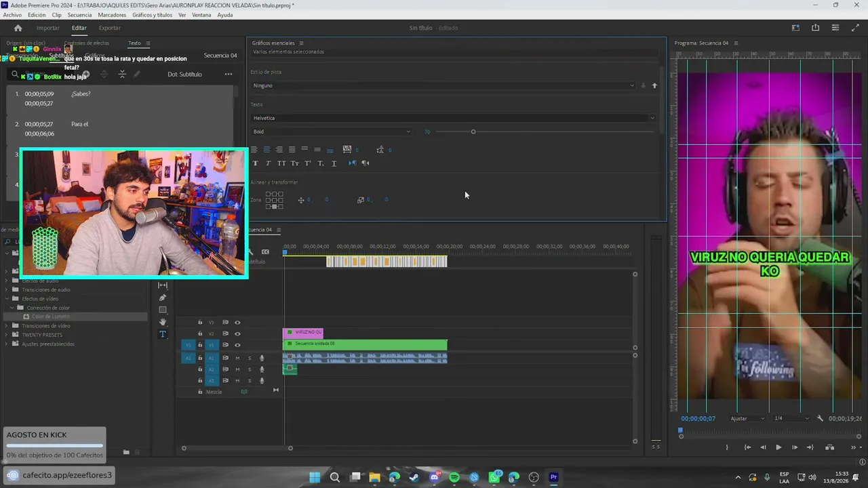Toggle V1 track visibility eye
Viewport: 868px width, 488px height.
[237, 345]
